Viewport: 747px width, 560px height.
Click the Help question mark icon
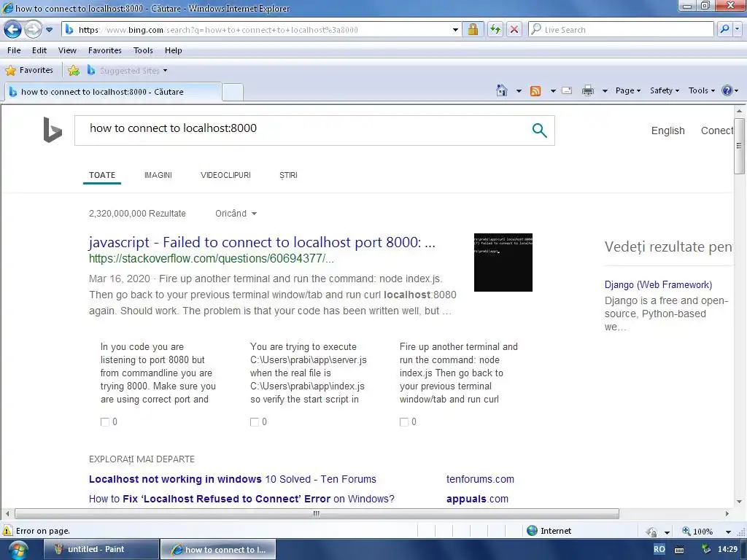tap(727, 90)
